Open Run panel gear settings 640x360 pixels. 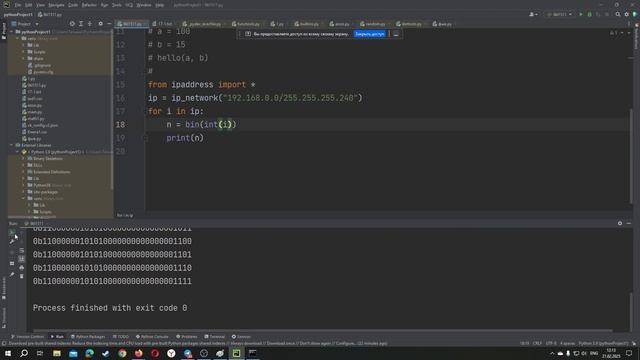[620, 223]
